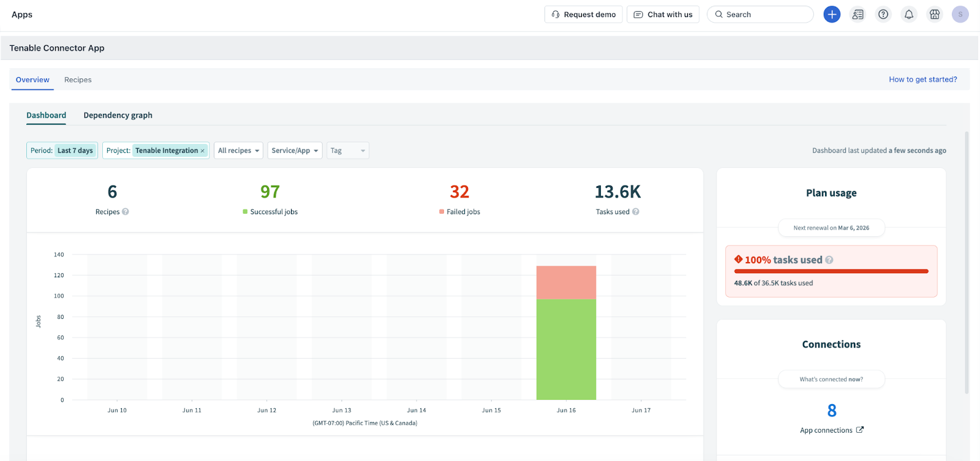Click What's connected now button
This screenshot has width=980, height=461.
(831, 379)
